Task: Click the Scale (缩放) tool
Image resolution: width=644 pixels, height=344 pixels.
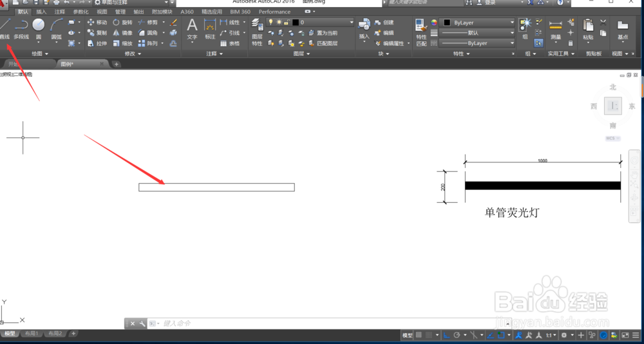Action: click(x=122, y=43)
